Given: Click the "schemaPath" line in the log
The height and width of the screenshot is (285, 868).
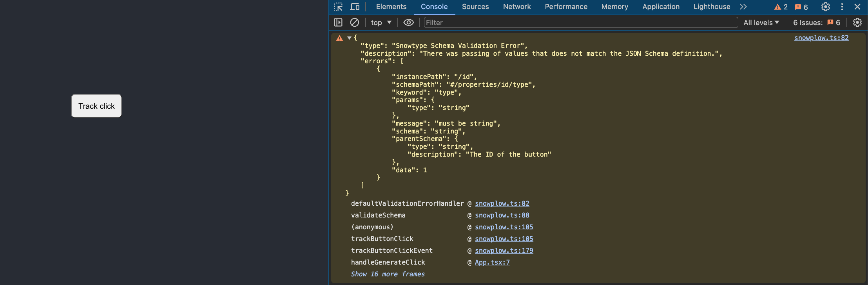Looking at the screenshot, I should (464, 84).
